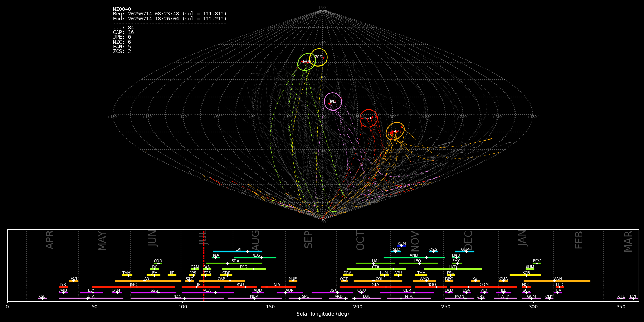This screenshot has height=322, width=644.
Task: Select the 'JPE: 6' count entry
Action: pos(122,37)
